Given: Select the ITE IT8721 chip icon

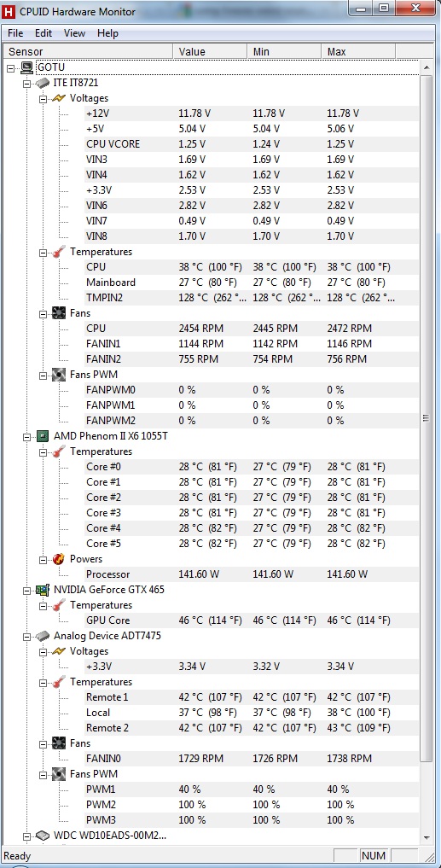Looking at the screenshot, I should point(43,83).
